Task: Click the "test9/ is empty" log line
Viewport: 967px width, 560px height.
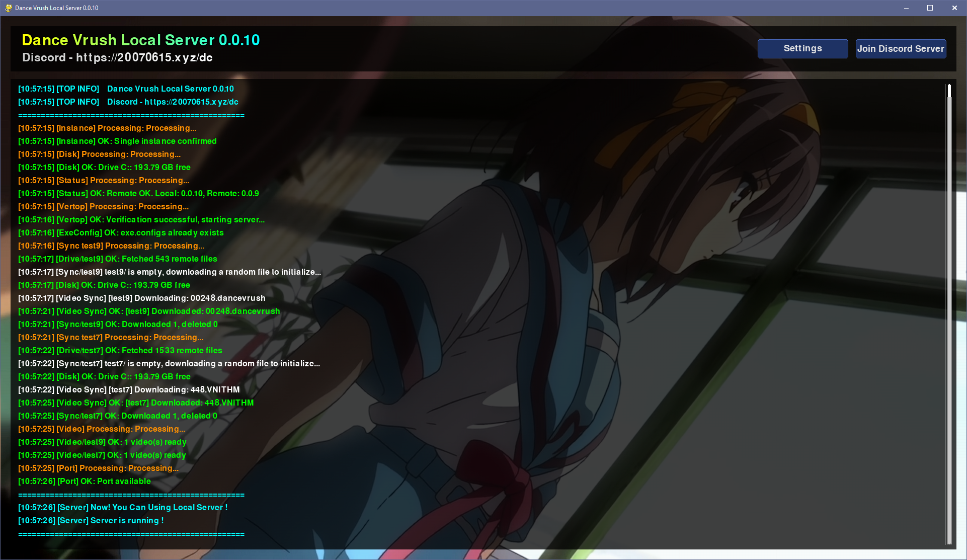Action: tap(170, 272)
